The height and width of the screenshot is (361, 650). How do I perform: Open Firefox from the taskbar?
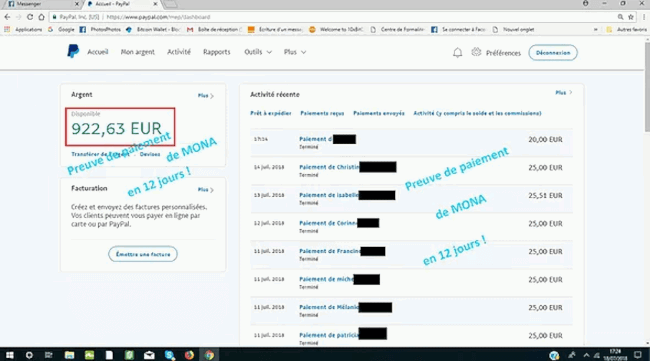point(189,355)
